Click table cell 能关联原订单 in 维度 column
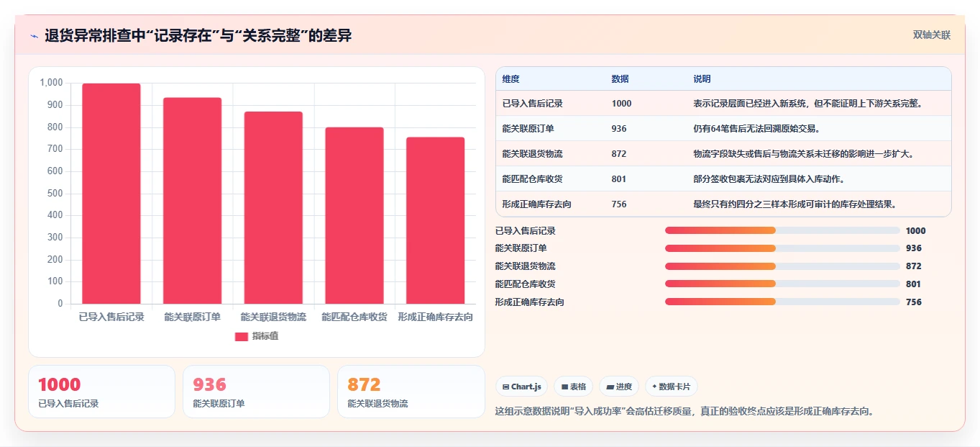Image resolution: width=980 pixels, height=447 pixels. pyautogui.click(x=528, y=129)
